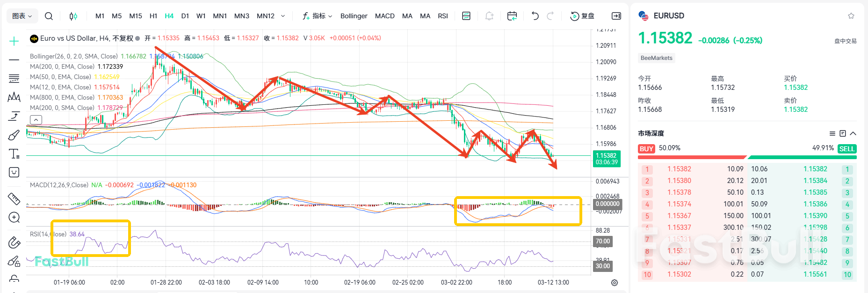The height and width of the screenshot is (293, 868).
Task: Click the 复盘 replay button
Action: click(582, 16)
